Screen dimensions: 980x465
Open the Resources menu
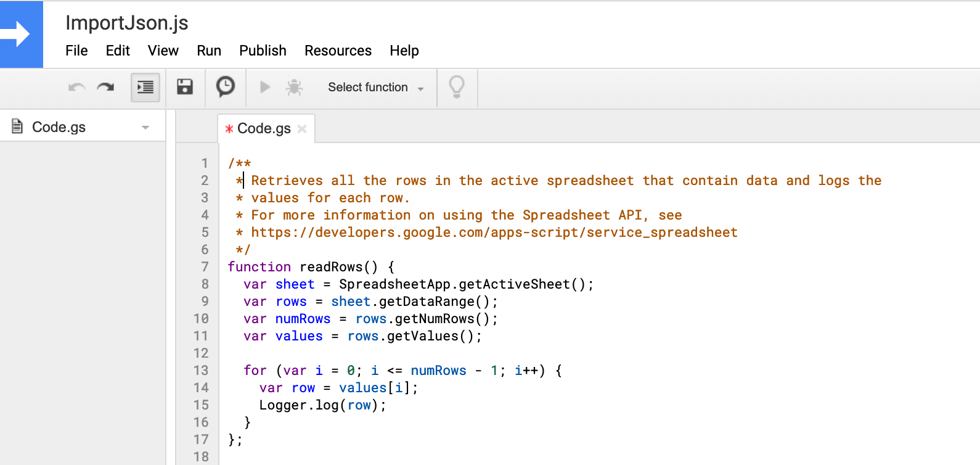coord(338,51)
